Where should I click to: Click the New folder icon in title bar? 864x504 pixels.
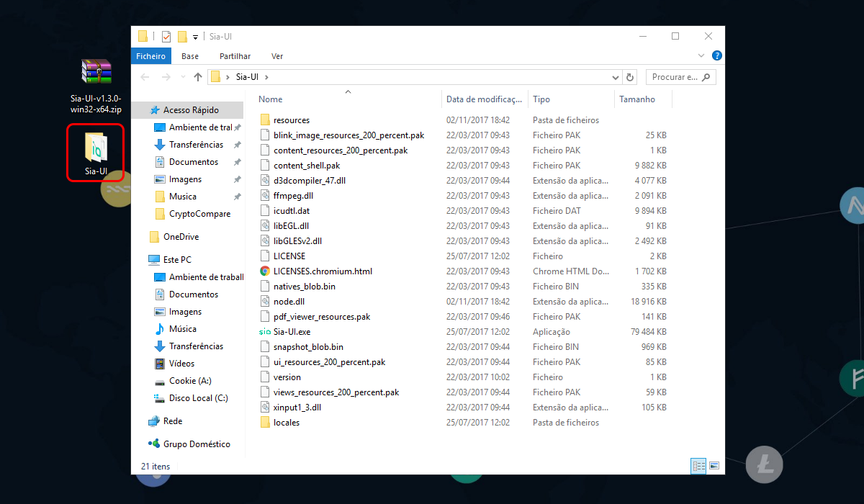tap(182, 36)
